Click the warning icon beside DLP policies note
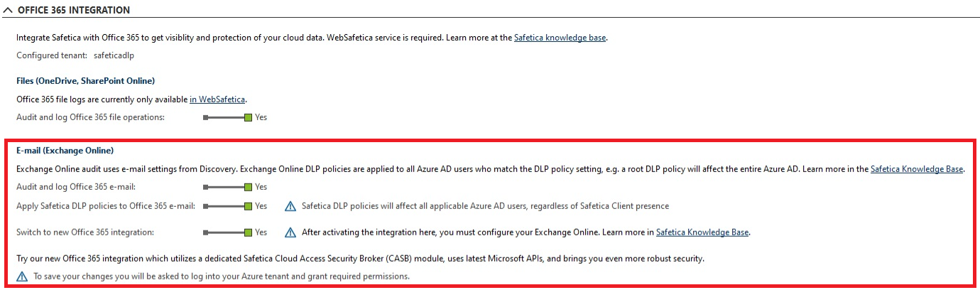The height and width of the screenshot is (290, 980). click(290, 206)
